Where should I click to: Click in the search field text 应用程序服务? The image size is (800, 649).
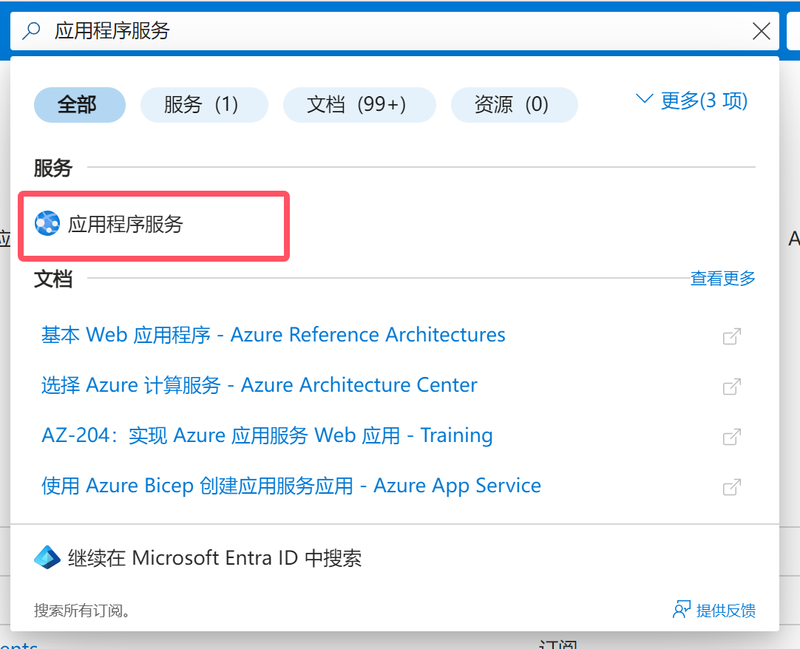(112, 31)
